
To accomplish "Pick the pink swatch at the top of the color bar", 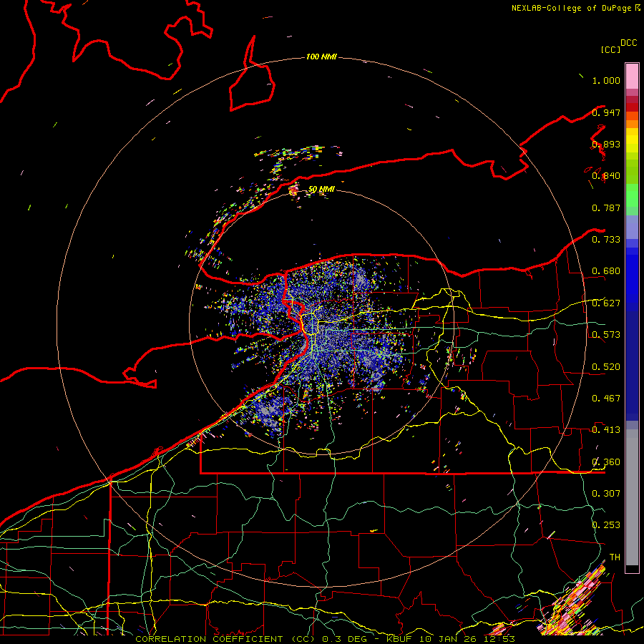I will [x=632, y=77].
